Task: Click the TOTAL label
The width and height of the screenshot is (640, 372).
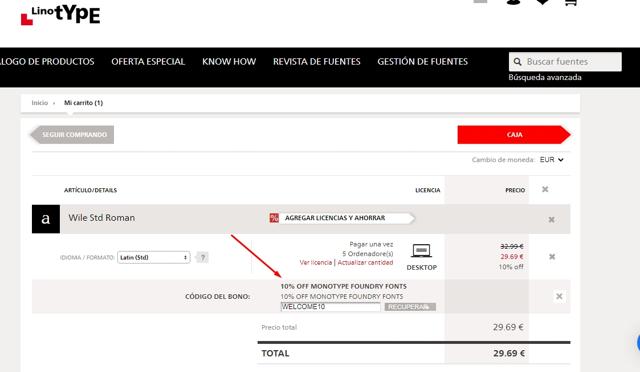Action: [x=275, y=353]
